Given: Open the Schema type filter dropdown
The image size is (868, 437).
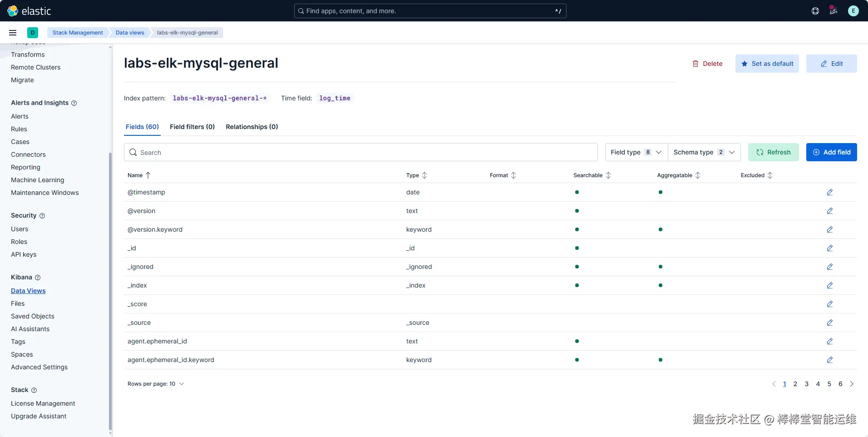Looking at the screenshot, I should coord(704,152).
